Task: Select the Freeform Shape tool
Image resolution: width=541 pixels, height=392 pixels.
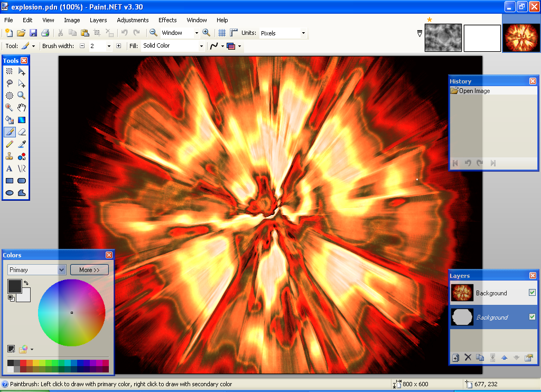Action: 22,192
